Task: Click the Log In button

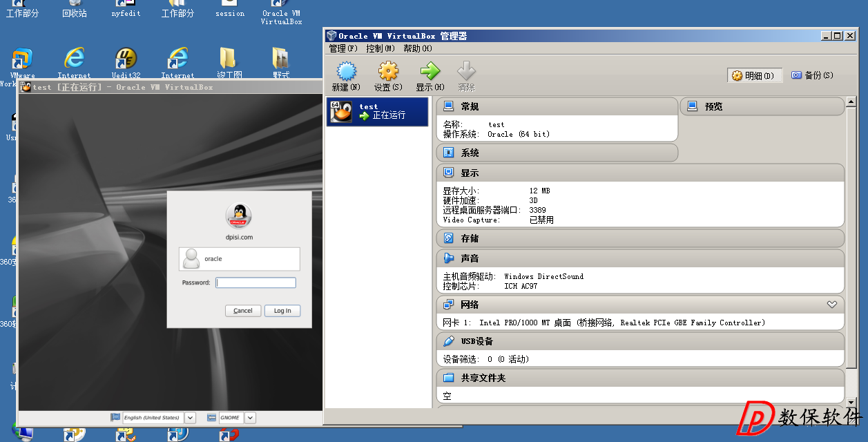Action: pyautogui.click(x=282, y=311)
